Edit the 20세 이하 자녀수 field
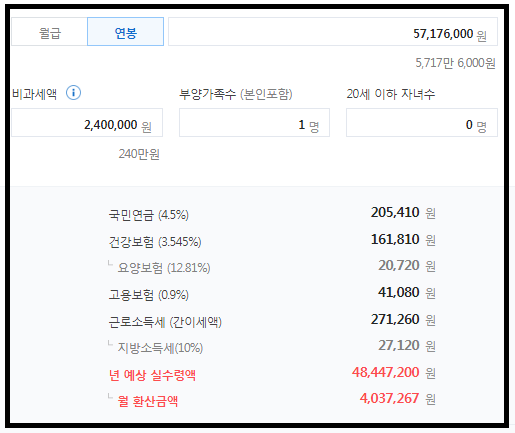Viewport: 515px width, 433px height. click(422, 122)
